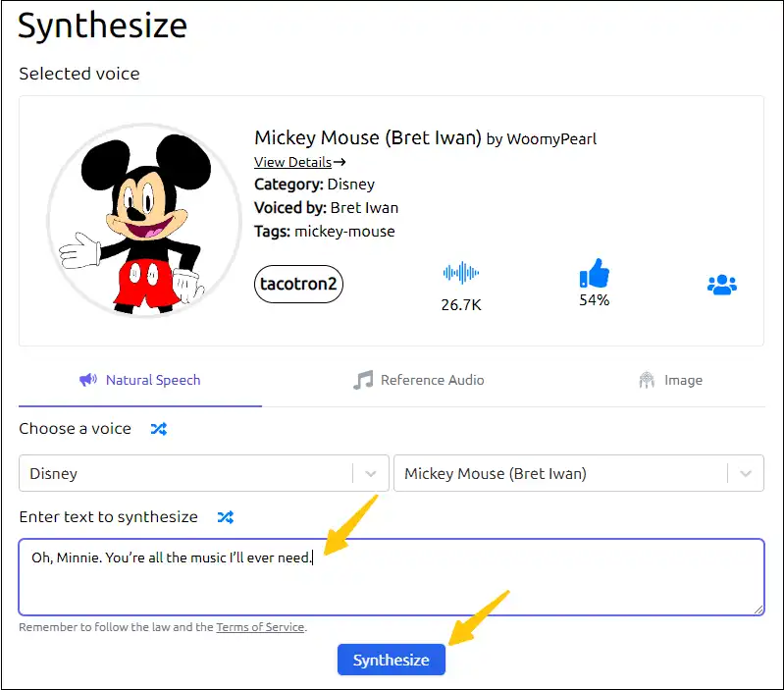Click the music note Reference Audio icon
Image resolution: width=784 pixels, height=690 pixels.
pyautogui.click(x=363, y=380)
